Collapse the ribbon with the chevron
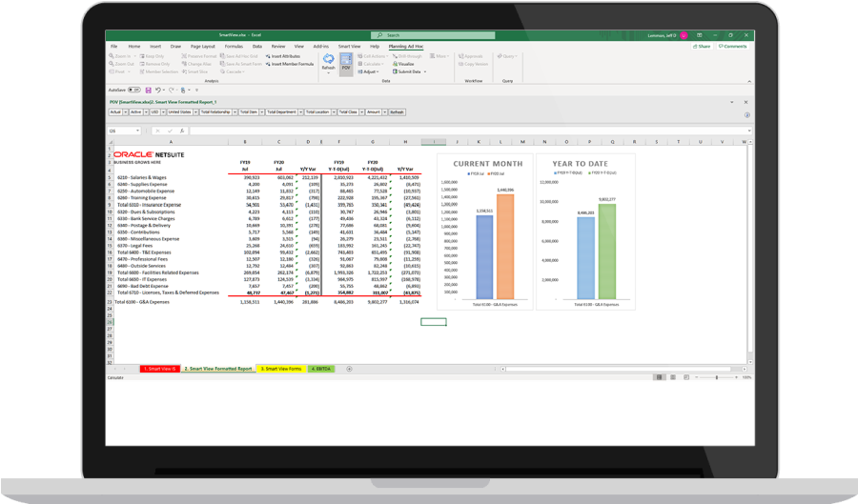Image resolution: width=858 pixels, height=504 pixels. [x=749, y=81]
